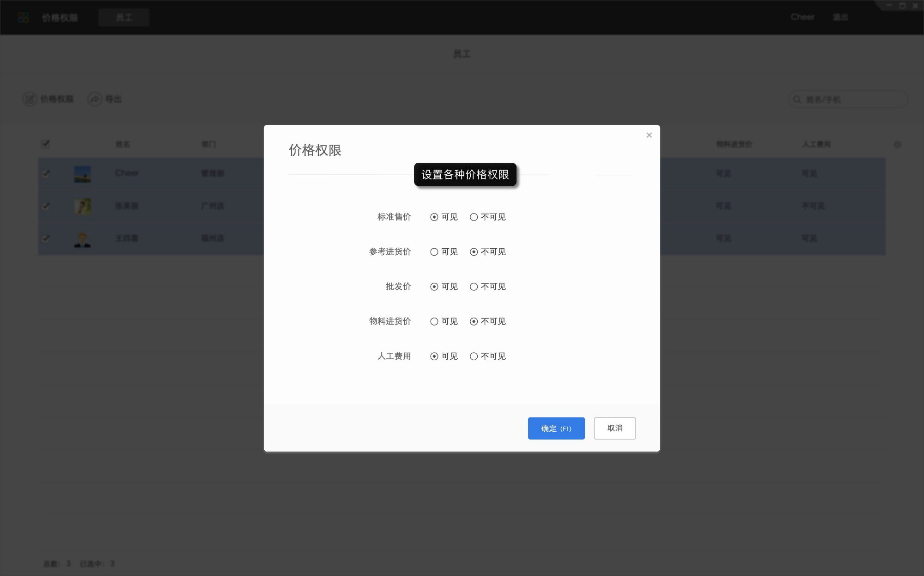Set 标准售价 to 不可见
924x576 pixels.
pyautogui.click(x=474, y=217)
